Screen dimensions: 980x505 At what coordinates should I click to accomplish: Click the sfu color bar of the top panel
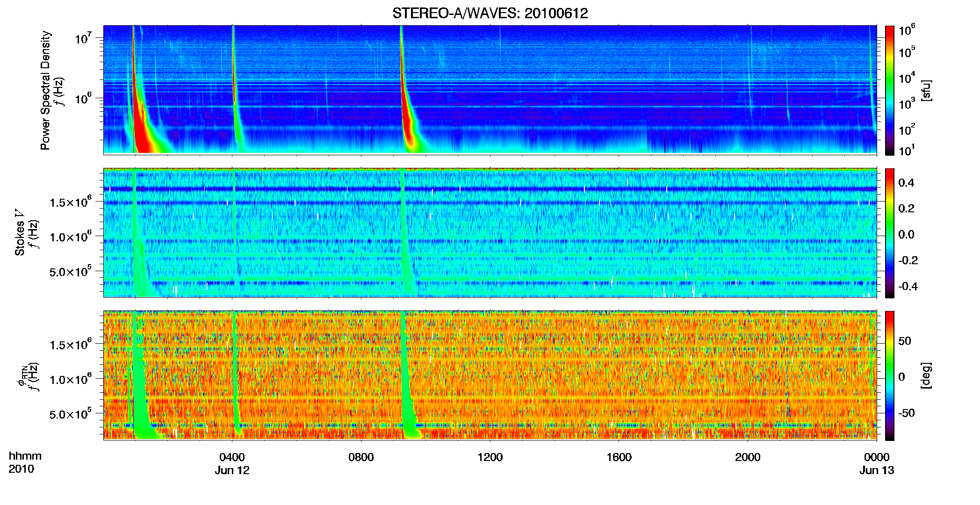(x=890, y=90)
